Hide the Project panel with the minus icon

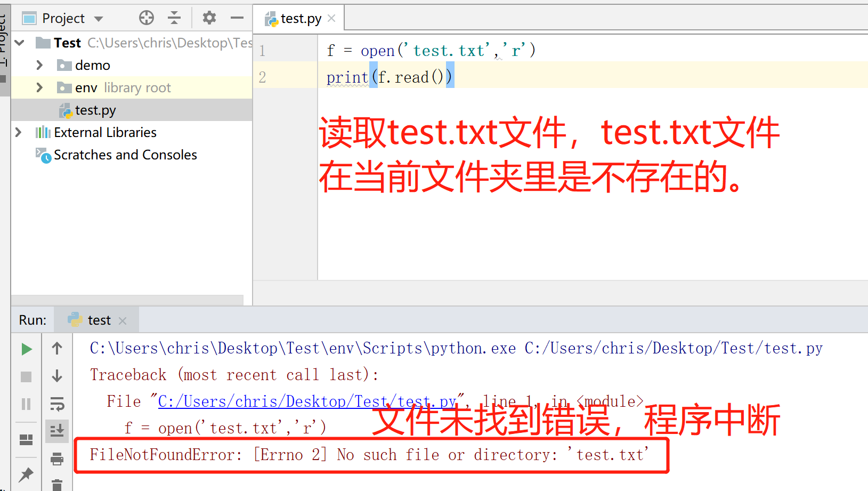[x=237, y=18]
